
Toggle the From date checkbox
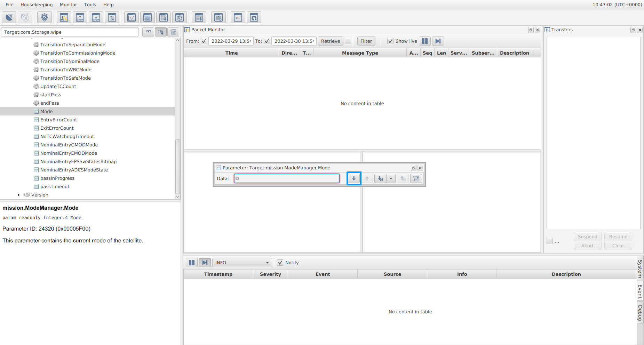coord(204,41)
